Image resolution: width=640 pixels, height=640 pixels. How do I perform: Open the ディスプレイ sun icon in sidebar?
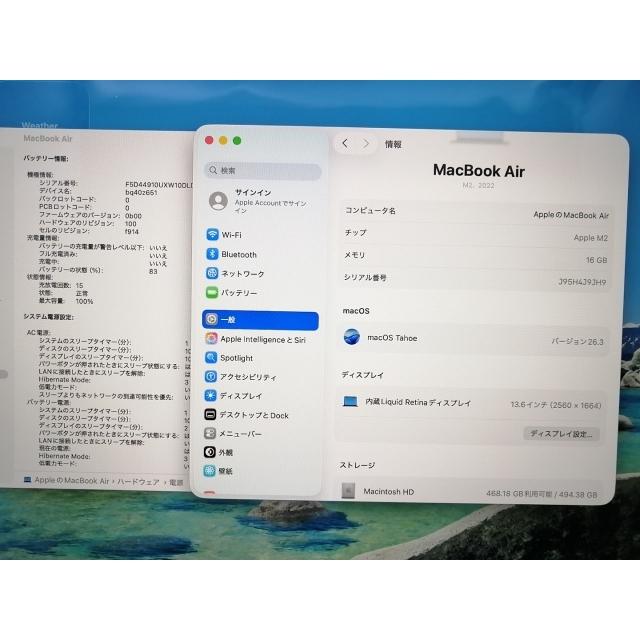pos(211,395)
